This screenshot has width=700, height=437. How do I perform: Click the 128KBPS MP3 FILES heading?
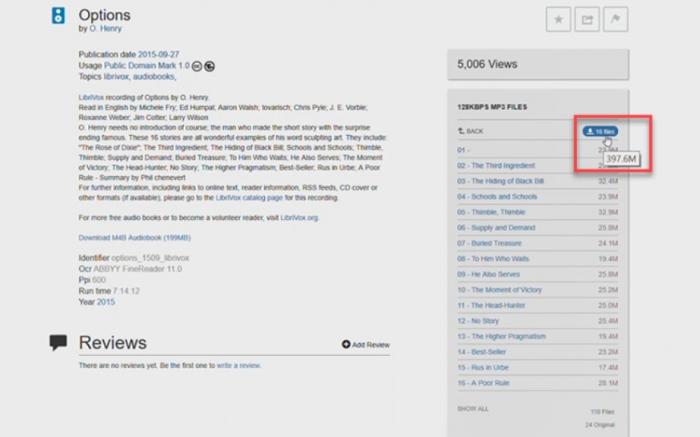[x=492, y=107]
